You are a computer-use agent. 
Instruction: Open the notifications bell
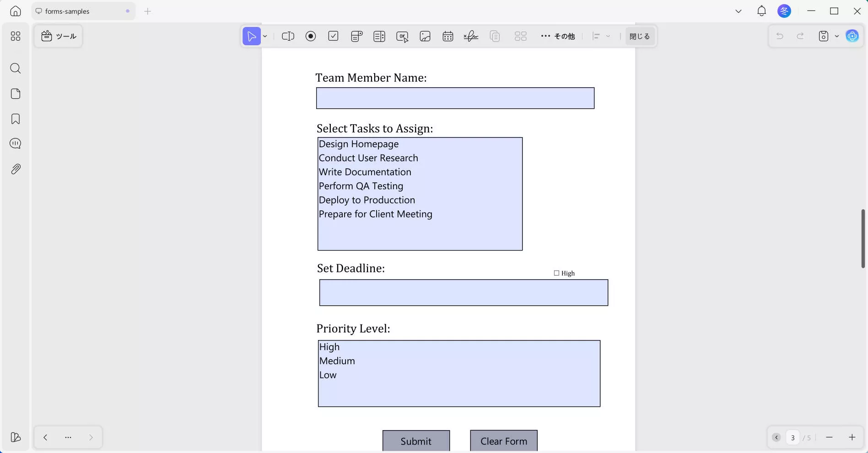[x=761, y=11]
